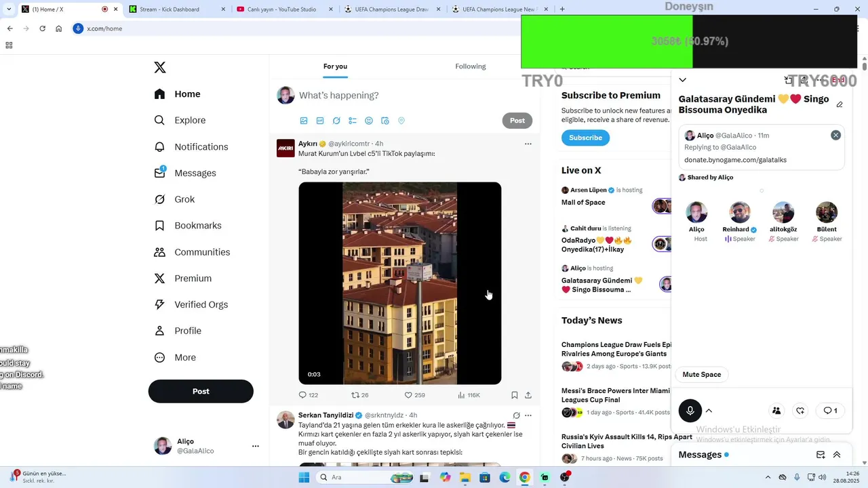Open account menu dots next to Aliço

(256, 446)
